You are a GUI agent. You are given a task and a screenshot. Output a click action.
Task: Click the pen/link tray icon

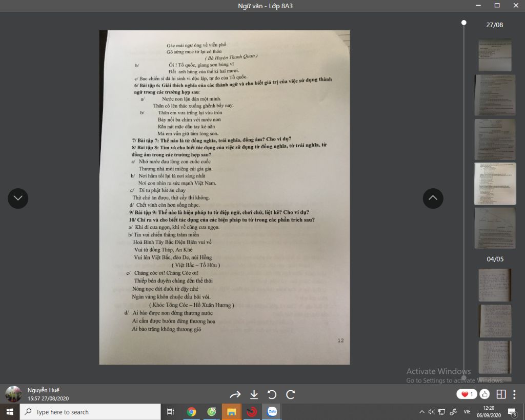pyautogui.click(x=453, y=412)
